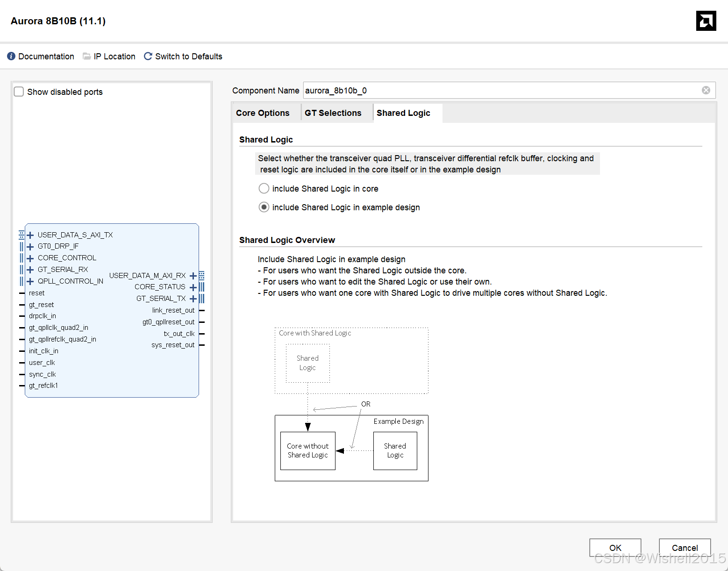This screenshot has height=571, width=728.
Task: Click the gt0_qpllreset_out port label
Action: [x=169, y=322]
